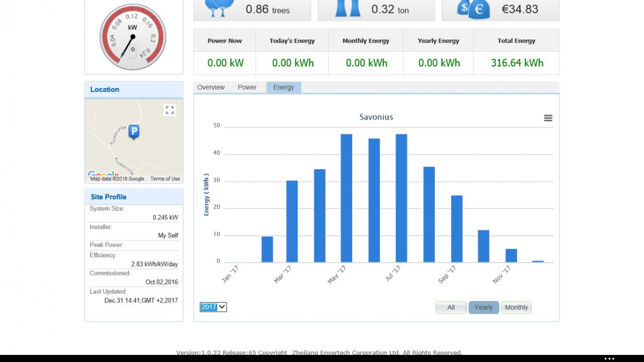
Task: Click the "Location" panel header
Action: (x=134, y=90)
